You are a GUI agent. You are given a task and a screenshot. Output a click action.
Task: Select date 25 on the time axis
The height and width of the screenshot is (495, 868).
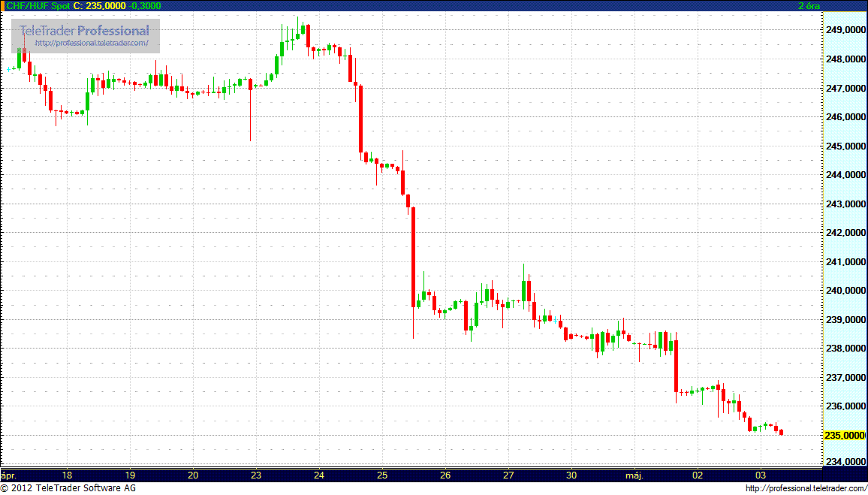(382, 475)
